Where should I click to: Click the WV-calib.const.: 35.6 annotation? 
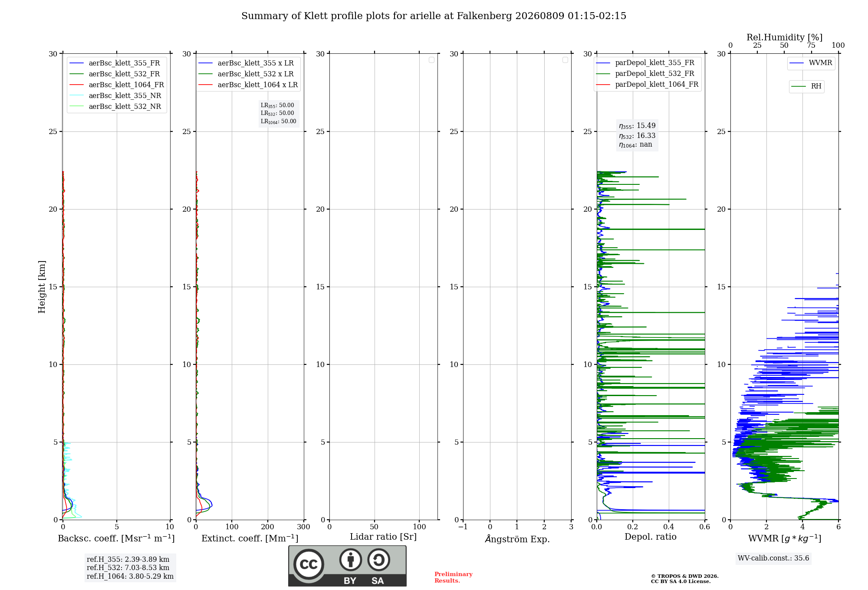click(x=773, y=558)
